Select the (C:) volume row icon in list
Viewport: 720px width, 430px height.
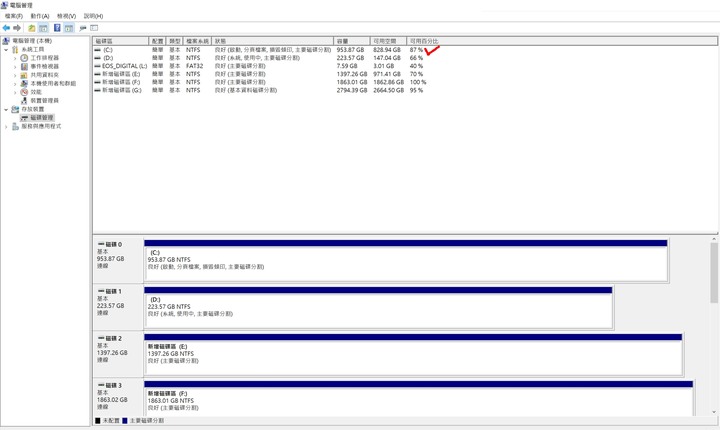tap(97, 50)
